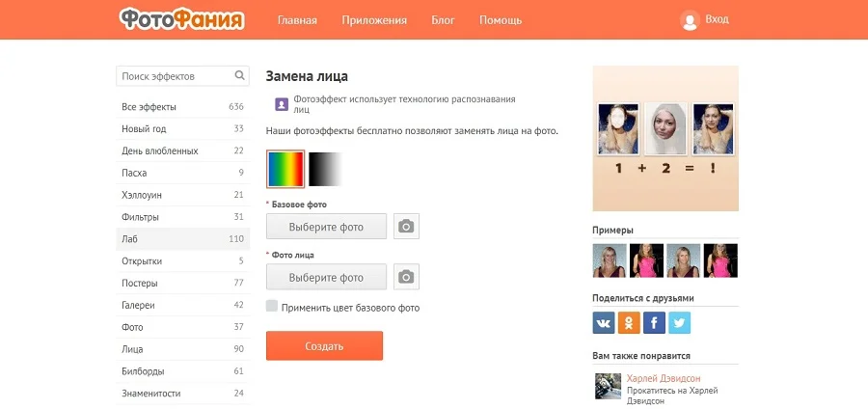Open the Харлей Дэвидсон effect link
This screenshot has width=868, height=409.
coord(664,378)
